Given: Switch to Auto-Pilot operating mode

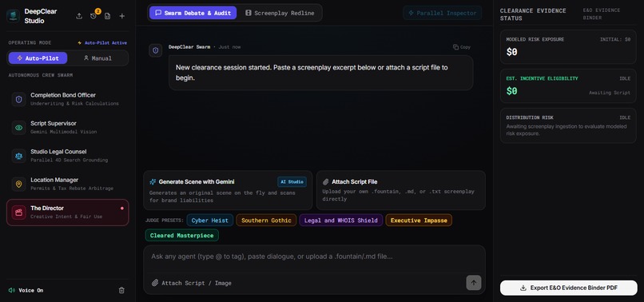Looking at the screenshot, I should click(x=38, y=58).
